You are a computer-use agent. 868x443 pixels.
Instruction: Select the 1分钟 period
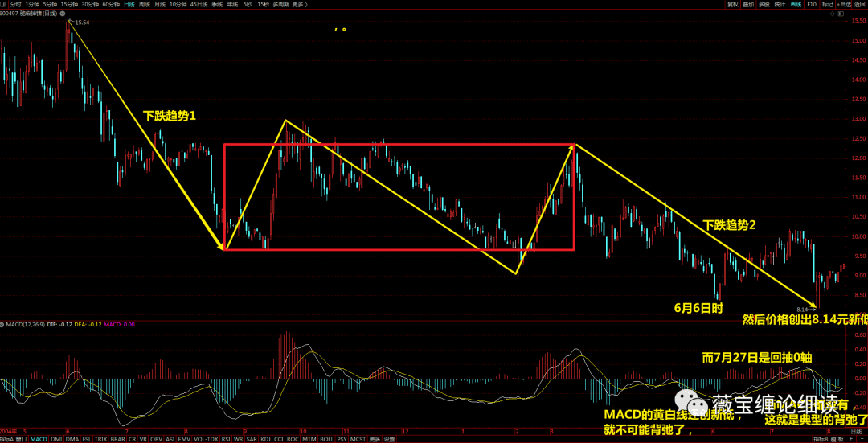pyautogui.click(x=33, y=5)
